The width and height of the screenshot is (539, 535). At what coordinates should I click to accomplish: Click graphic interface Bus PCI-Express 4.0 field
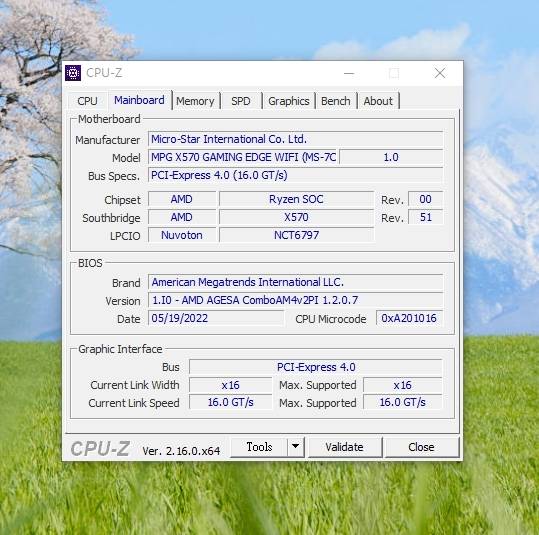[x=316, y=367]
